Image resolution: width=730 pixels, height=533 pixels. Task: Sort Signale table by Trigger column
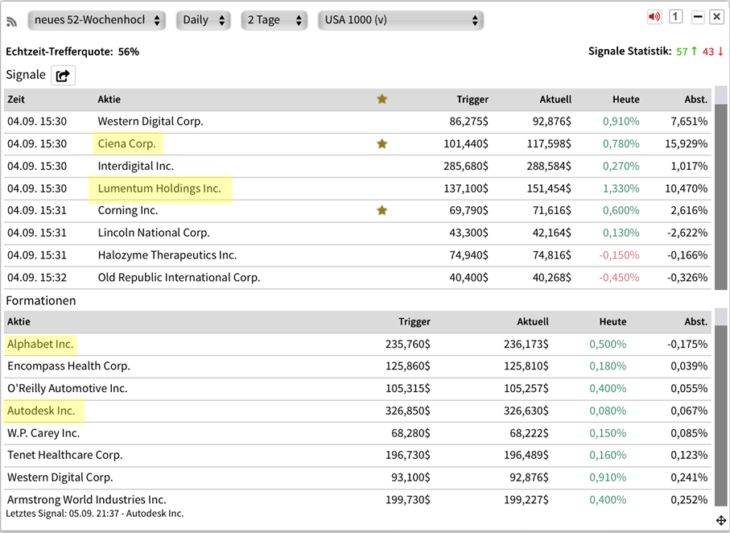[472, 99]
